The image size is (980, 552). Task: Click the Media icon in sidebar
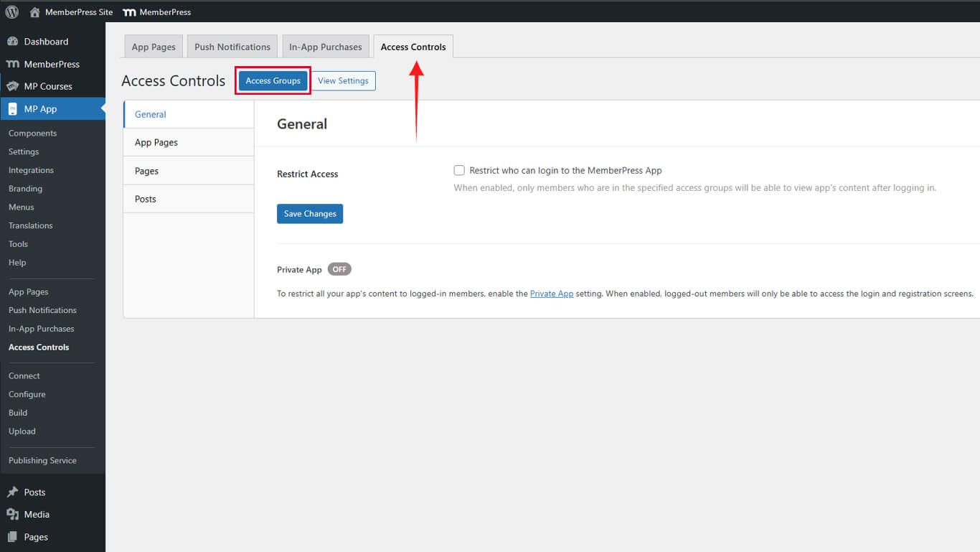coord(12,515)
